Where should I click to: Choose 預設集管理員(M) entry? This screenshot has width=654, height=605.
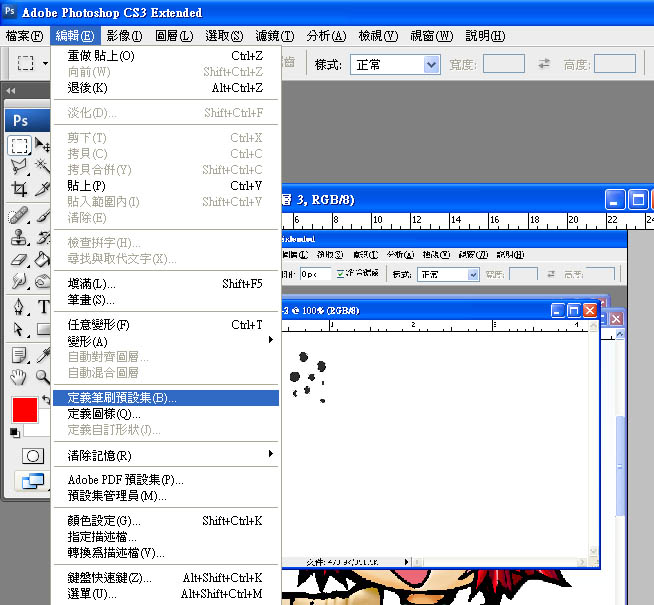click(x=166, y=496)
